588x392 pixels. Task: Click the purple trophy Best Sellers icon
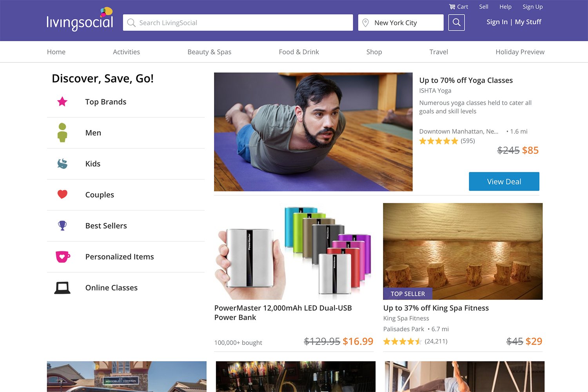point(62,225)
